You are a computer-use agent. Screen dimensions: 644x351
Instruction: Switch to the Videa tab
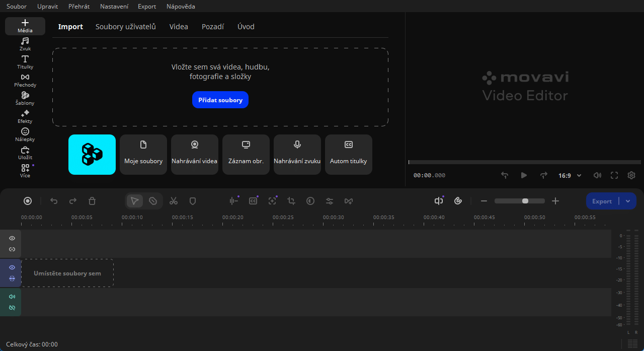pos(179,27)
